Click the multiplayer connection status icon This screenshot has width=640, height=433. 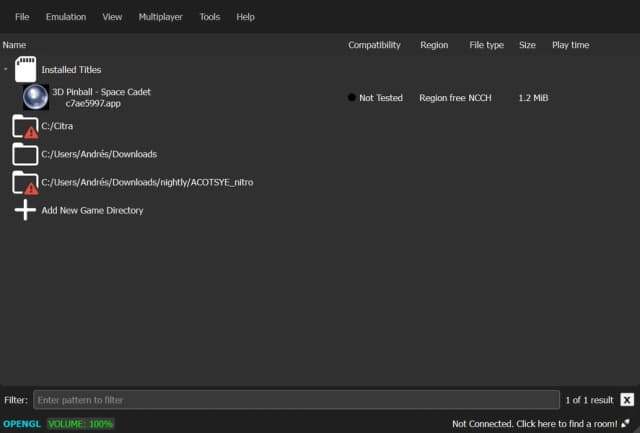[626, 424]
